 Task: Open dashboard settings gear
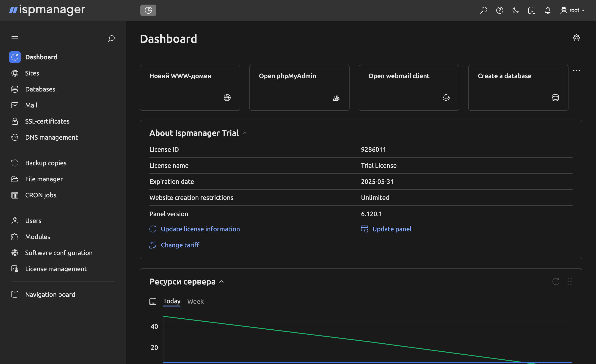pyautogui.click(x=577, y=38)
